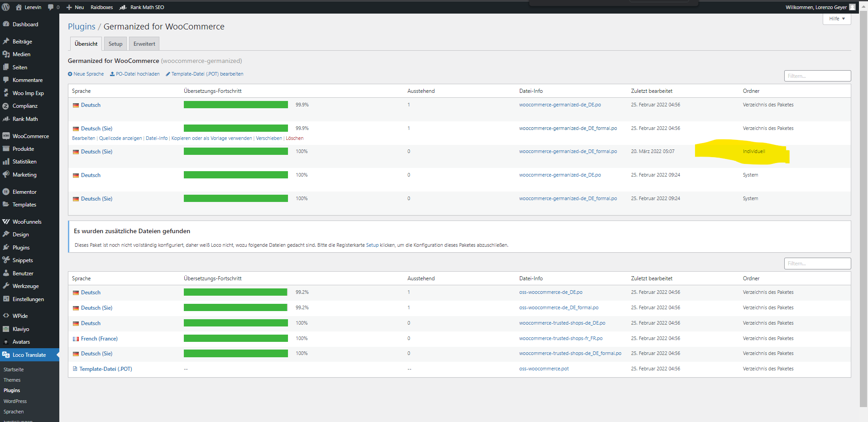The image size is (868, 422).
Task: Expand the Hilfe dropdown
Action: pyautogui.click(x=837, y=19)
